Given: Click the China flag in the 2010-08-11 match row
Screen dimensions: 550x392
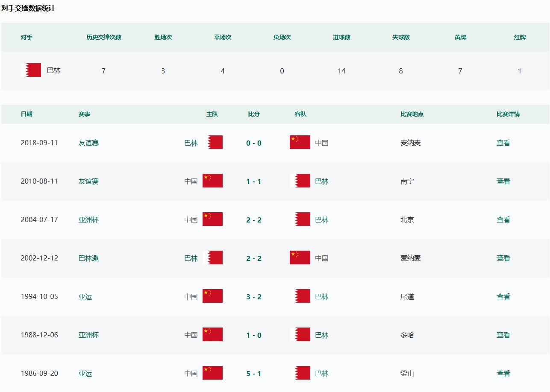Looking at the screenshot, I should tap(212, 181).
